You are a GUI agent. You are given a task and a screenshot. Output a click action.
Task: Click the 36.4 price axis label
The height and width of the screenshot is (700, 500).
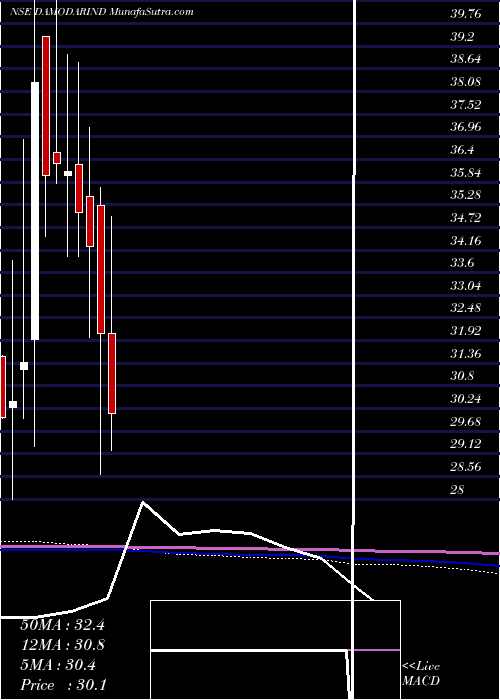462,150
